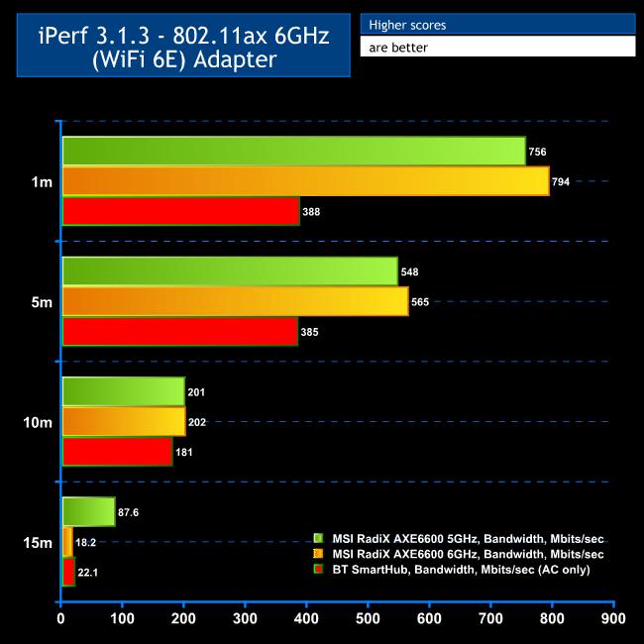This screenshot has height=644, width=644.
Task: Click the 'are better' text box
Action: click(497, 47)
